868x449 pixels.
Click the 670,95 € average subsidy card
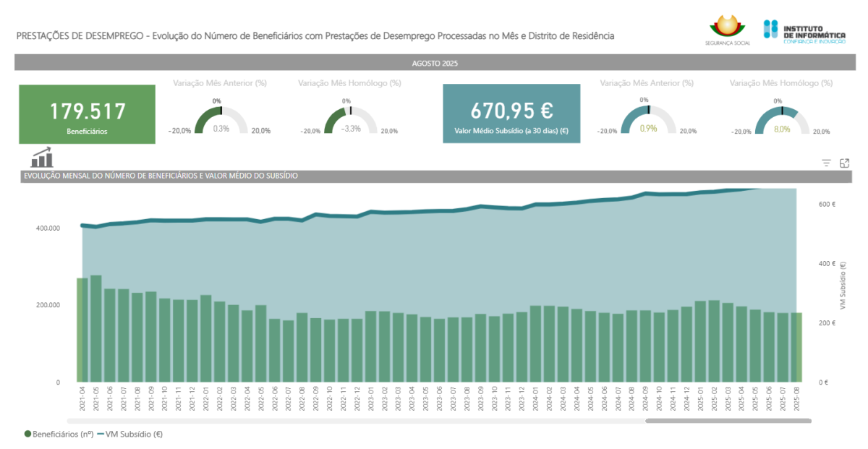[511, 114]
